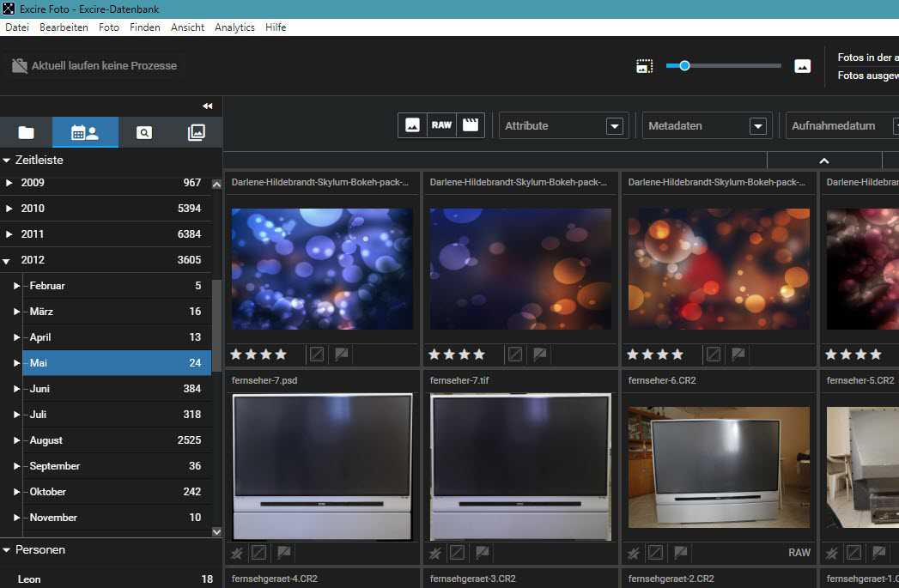This screenshot has height=588, width=899.
Task: Toggle flag on third bokeh photo
Action: coord(738,355)
